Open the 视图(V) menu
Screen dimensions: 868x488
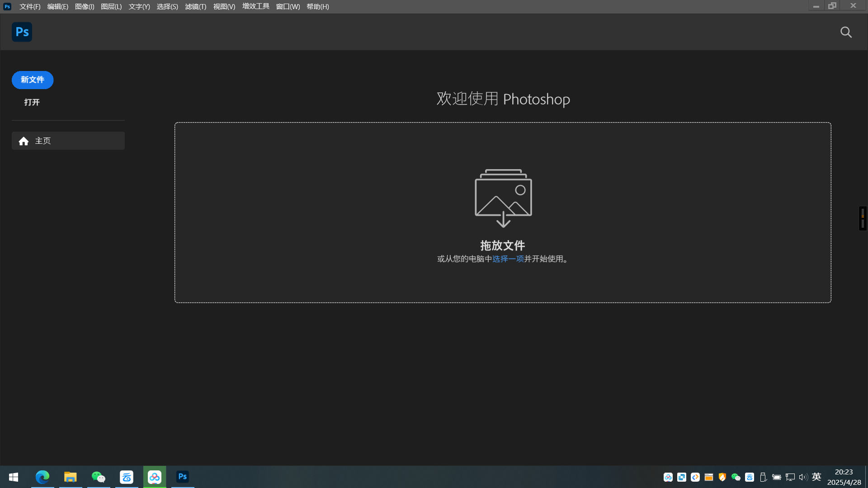point(224,7)
